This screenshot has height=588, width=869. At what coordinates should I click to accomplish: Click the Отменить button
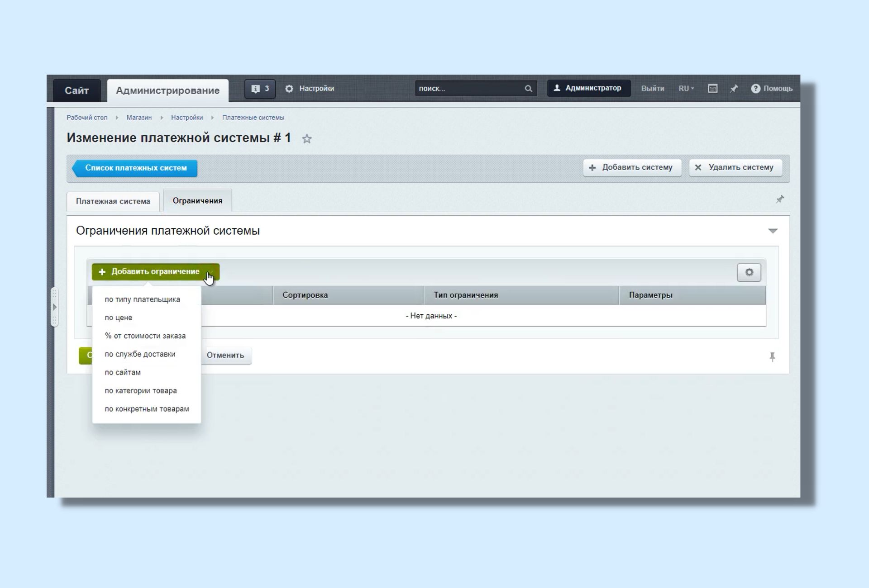225,355
